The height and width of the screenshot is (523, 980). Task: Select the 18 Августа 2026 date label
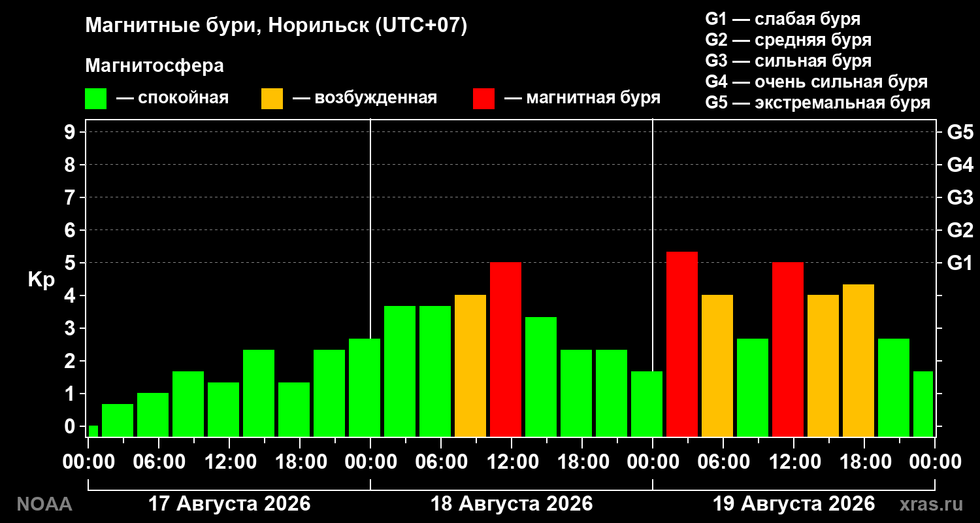[512, 504]
